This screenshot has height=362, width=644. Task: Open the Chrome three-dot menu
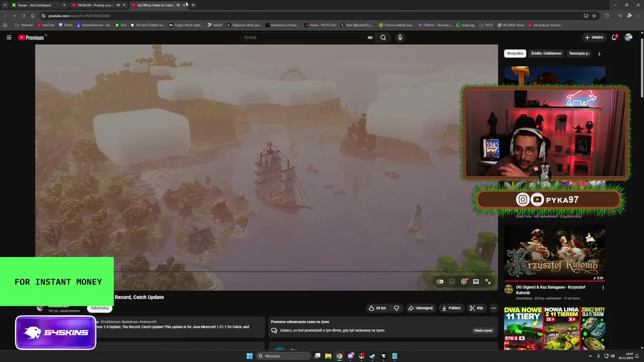point(639,16)
